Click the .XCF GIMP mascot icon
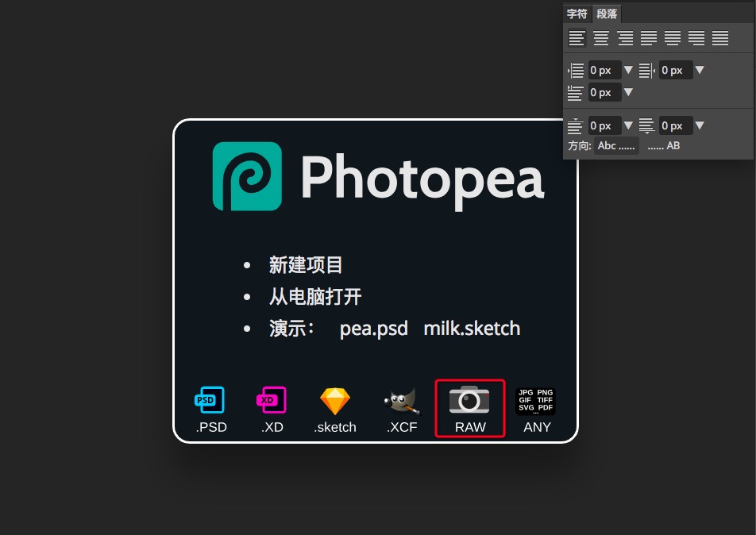Screen dimensions: 756x535 pyautogui.click(x=402, y=401)
